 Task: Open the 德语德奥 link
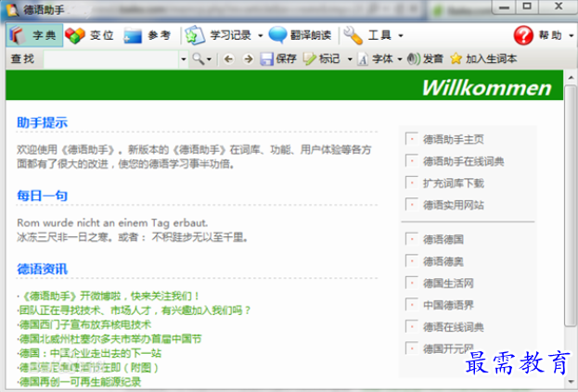(443, 261)
